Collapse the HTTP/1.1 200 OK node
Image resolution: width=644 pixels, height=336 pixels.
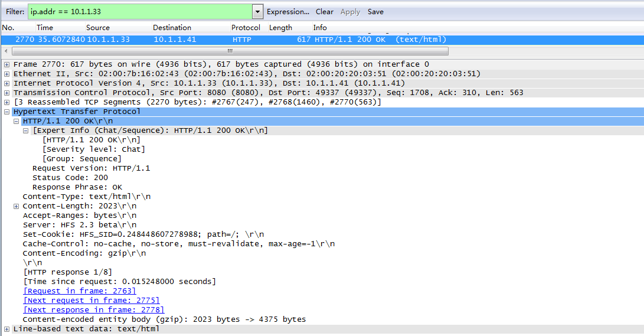pyautogui.click(x=16, y=121)
